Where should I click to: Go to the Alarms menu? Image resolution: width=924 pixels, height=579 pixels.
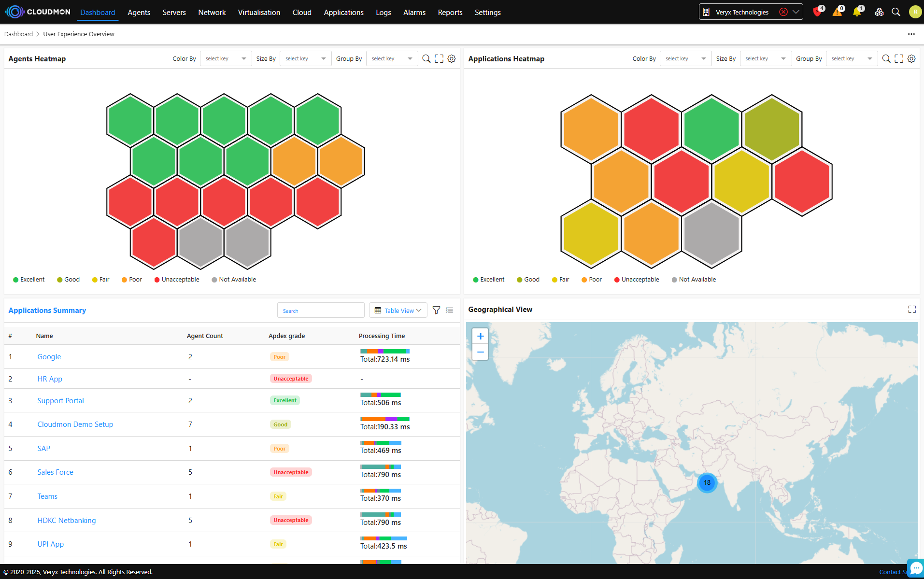(x=414, y=13)
